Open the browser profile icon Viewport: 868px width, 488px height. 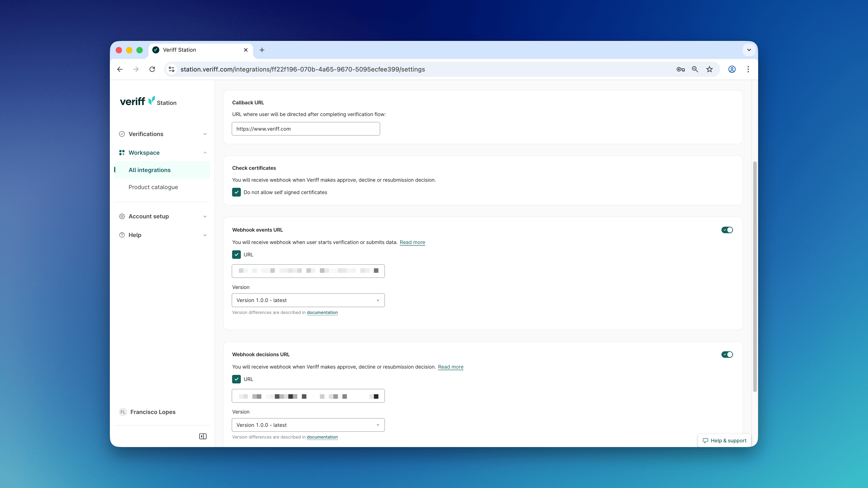732,69
